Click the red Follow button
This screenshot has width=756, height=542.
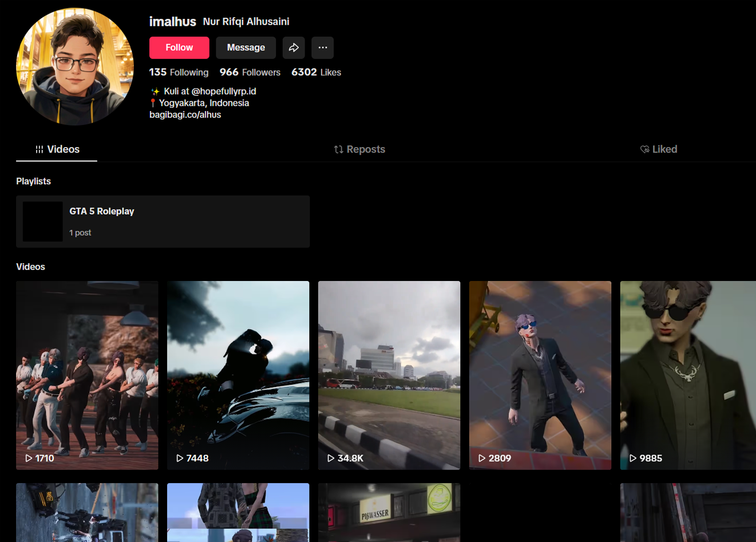[x=179, y=48]
